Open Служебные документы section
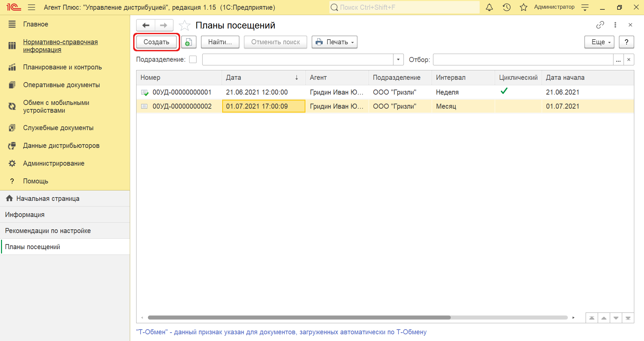This screenshot has width=644, height=341. (58, 128)
